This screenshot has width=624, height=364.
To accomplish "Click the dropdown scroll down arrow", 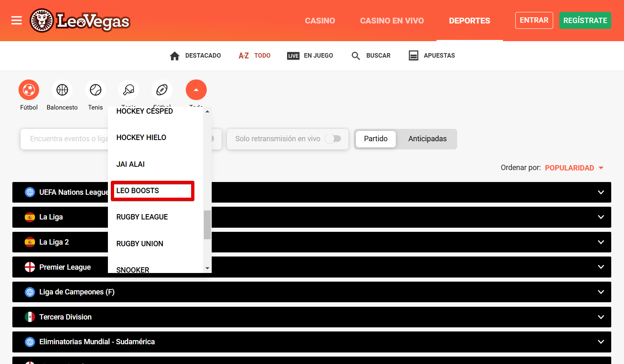I will click(x=207, y=268).
